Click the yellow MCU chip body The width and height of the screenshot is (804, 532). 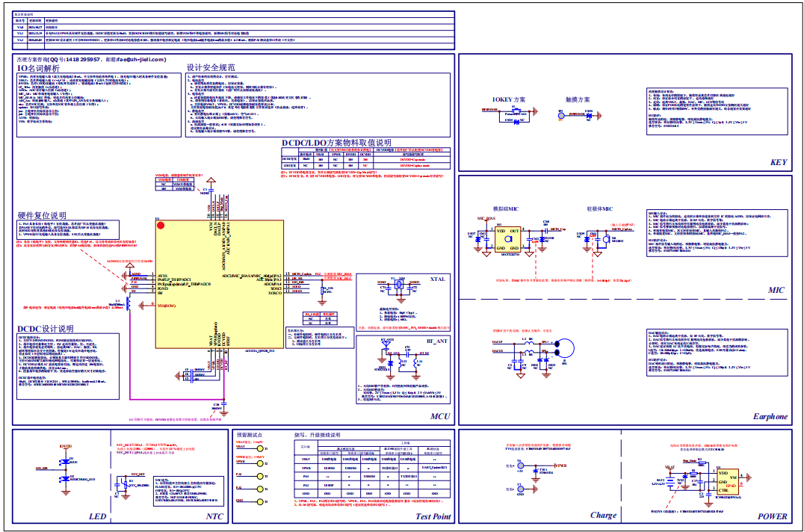click(220, 284)
